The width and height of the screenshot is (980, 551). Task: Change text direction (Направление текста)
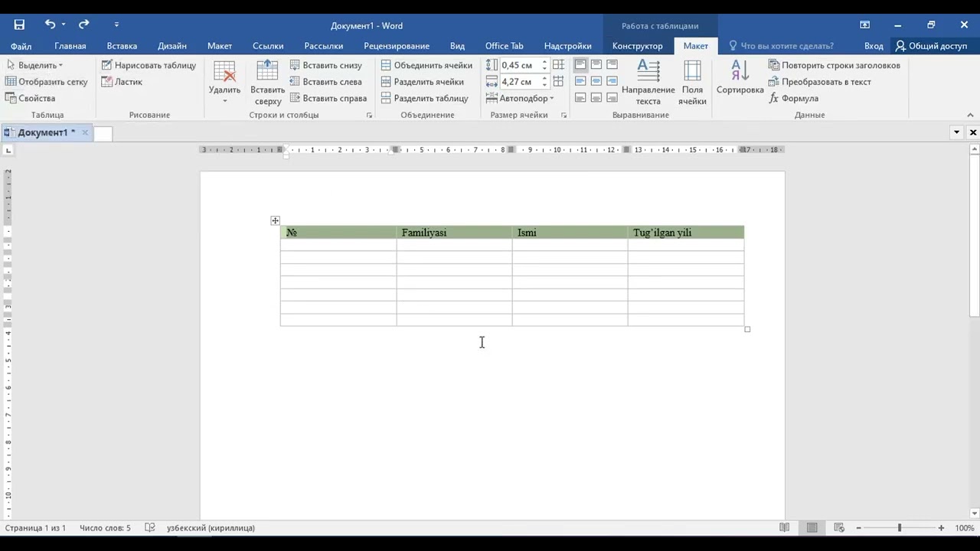[648, 83]
